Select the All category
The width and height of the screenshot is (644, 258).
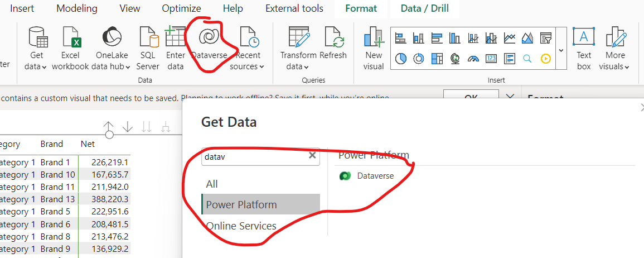[260, 184]
